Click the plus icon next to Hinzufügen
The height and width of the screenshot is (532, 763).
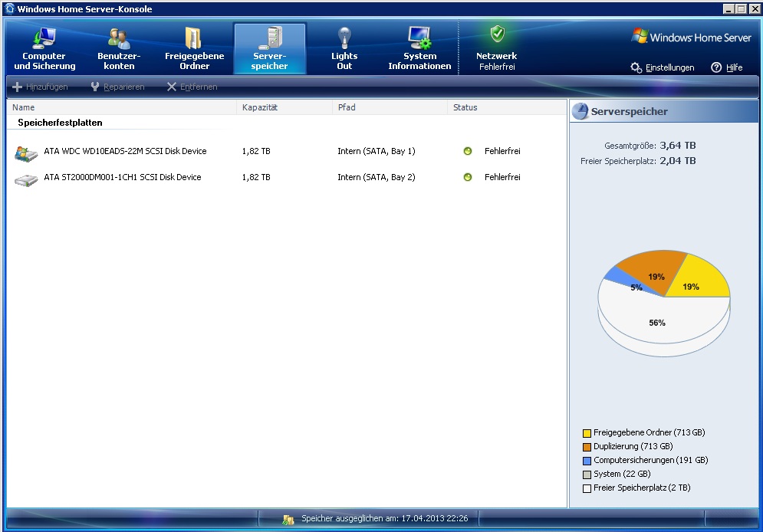tap(17, 87)
